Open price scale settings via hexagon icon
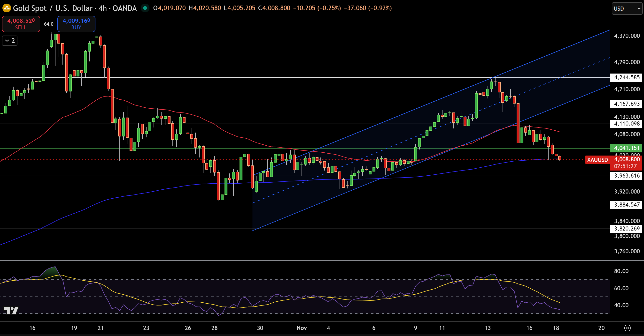The width and height of the screenshot is (644, 336). coord(628,328)
